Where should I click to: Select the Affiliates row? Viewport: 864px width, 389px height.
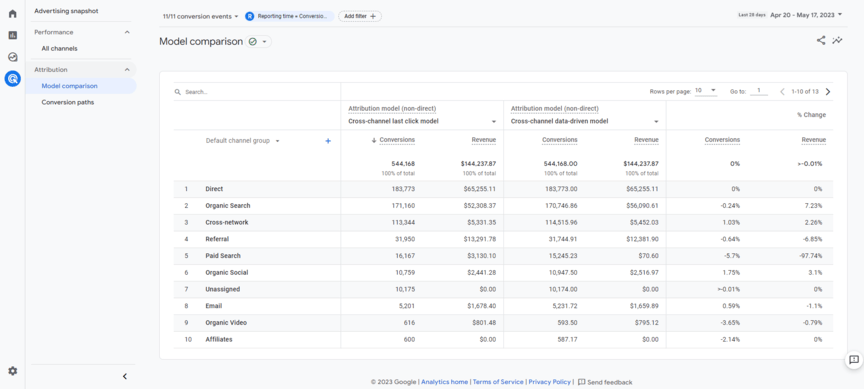(503, 339)
